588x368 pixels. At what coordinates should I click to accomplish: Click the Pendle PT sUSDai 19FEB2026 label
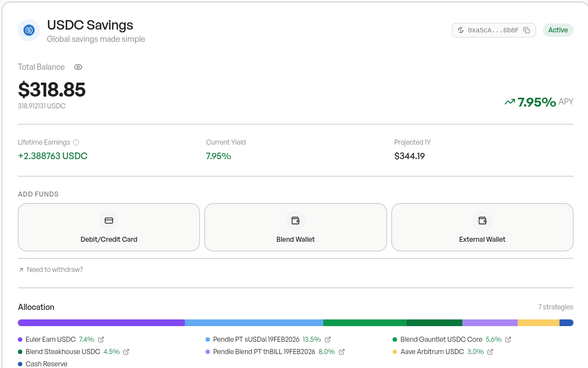point(256,340)
